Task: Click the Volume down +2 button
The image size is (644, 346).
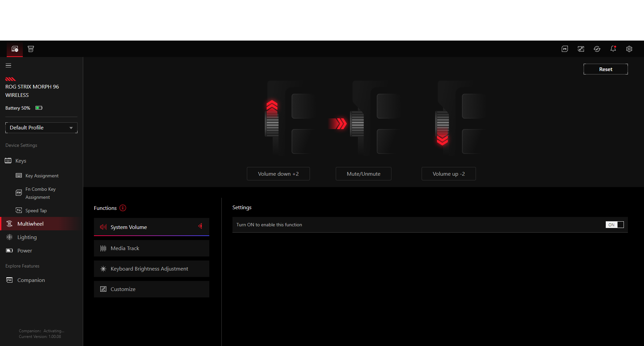Action: click(278, 174)
